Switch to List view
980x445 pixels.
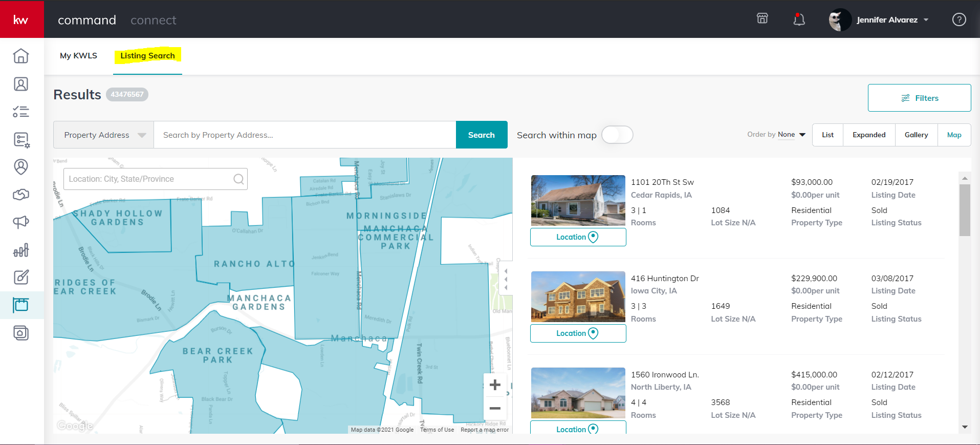click(827, 135)
